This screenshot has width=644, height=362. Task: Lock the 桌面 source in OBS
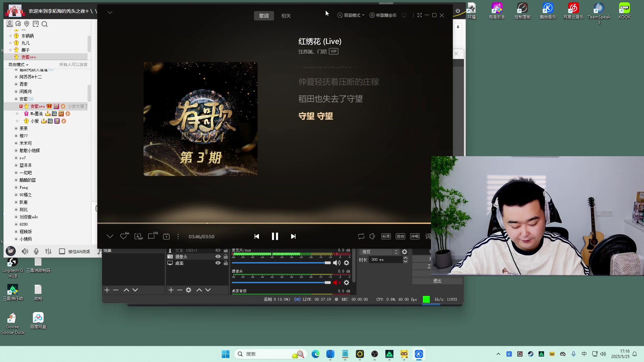(x=226, y=263)
